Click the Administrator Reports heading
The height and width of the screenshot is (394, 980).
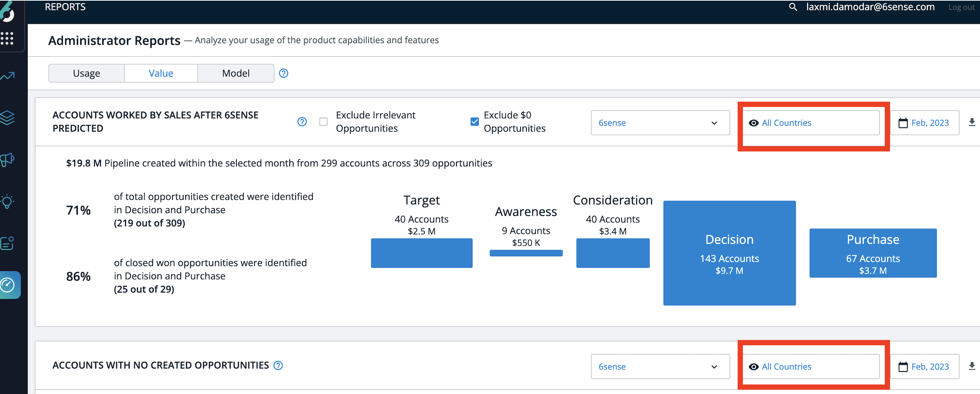(x=114, y=40)
